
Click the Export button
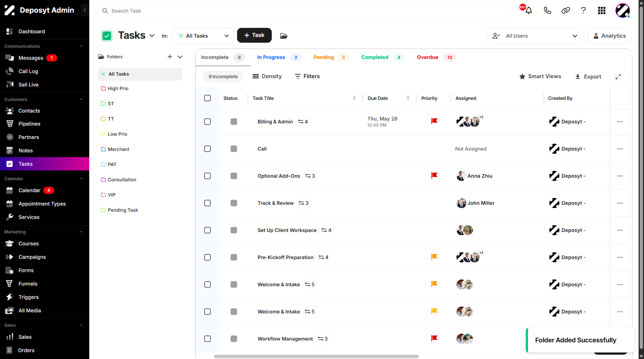point(588,77)
